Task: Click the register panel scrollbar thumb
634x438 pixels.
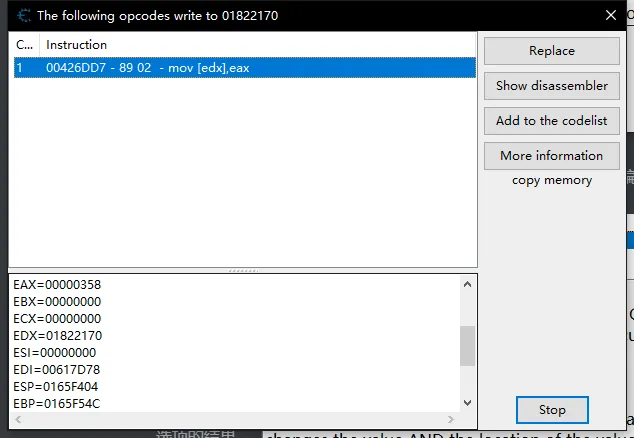Action: 467,346
